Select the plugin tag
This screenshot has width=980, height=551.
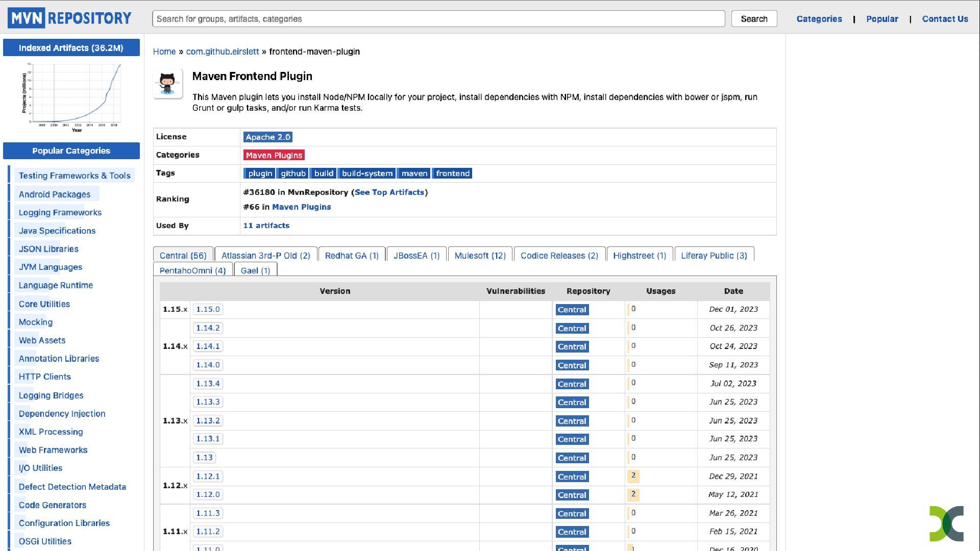coord(260,173)
